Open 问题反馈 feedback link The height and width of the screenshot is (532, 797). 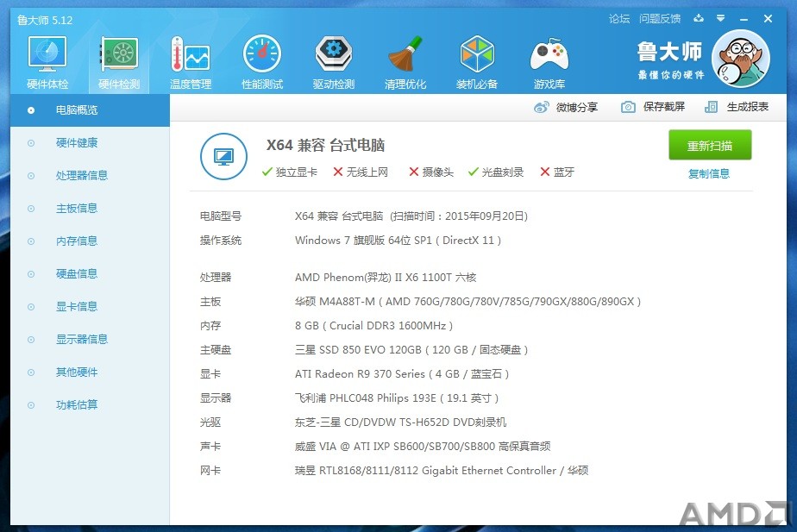tap(660, 19)
